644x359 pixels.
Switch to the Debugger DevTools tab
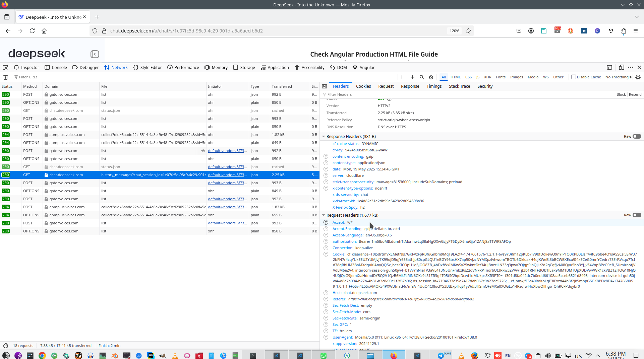[x=85, y=67]
